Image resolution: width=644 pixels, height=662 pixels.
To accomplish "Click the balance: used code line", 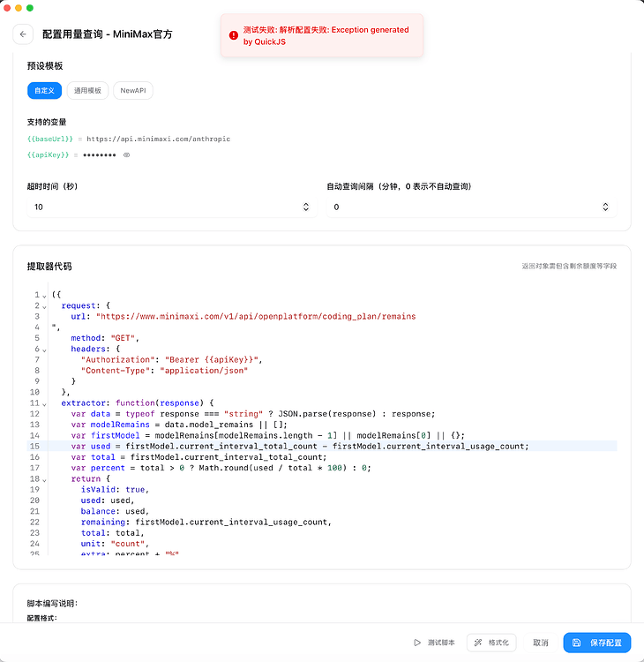I will 115,511.
